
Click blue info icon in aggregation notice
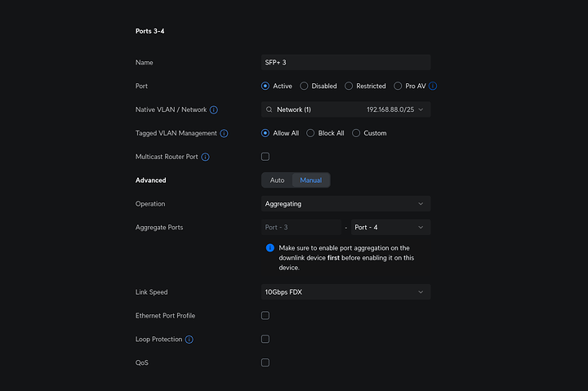[269, 247]
